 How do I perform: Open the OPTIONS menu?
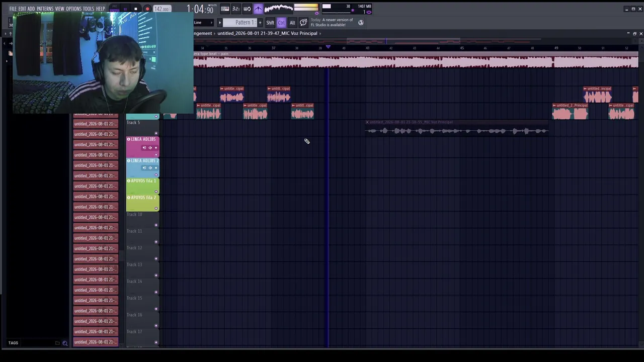click(x=73, y=9)
